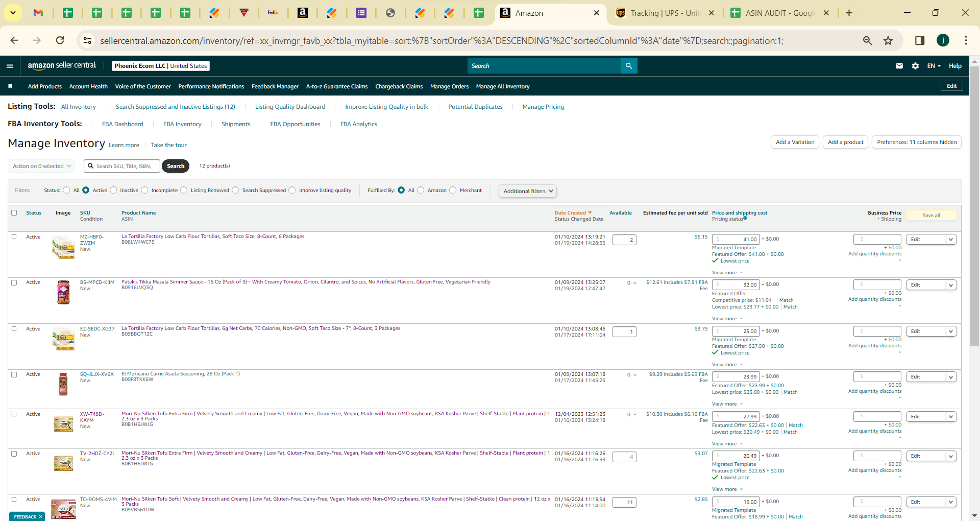Viewport: 980px width, 521px height.
Task: Click the Amazon Seller Central logo
Action: [x=62, y=65]
